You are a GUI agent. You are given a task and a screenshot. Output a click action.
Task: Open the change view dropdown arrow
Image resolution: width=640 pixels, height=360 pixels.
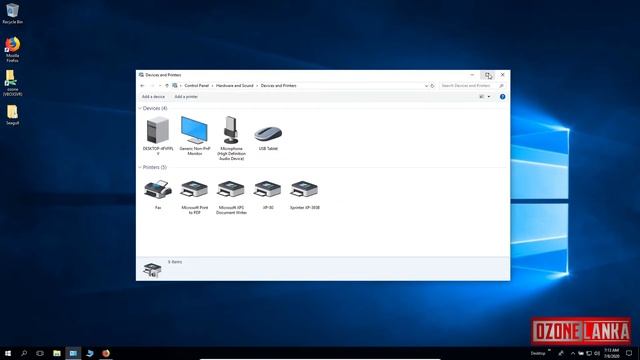tap(489, 97)
